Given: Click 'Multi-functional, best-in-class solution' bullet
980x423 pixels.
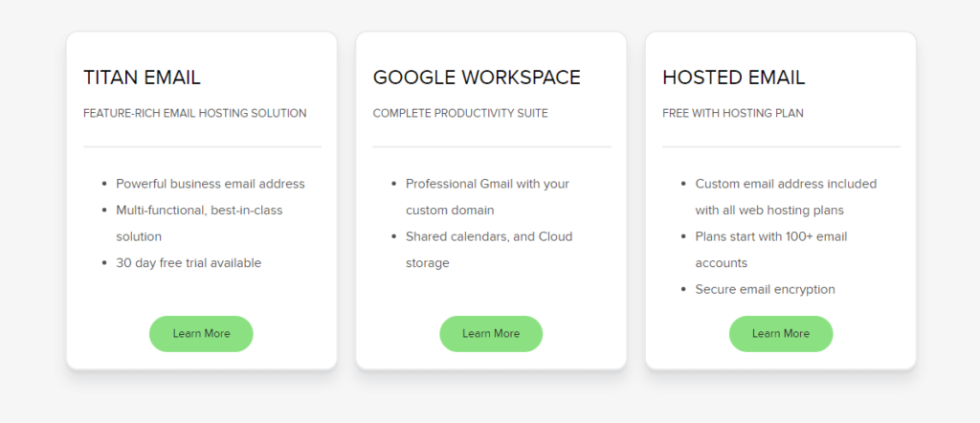Looking at the screenshot, I should point(199,223).
